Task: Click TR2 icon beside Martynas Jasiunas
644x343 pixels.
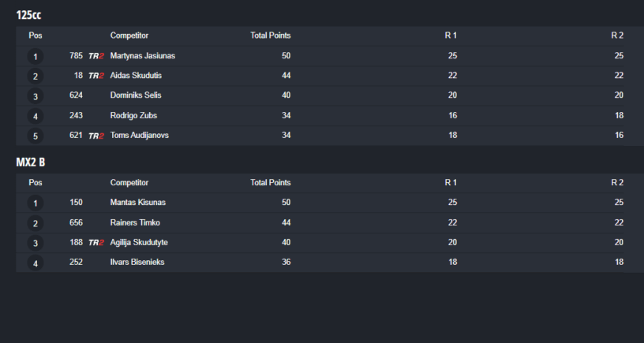Action: pyautogui.click(x=96, y=56)
